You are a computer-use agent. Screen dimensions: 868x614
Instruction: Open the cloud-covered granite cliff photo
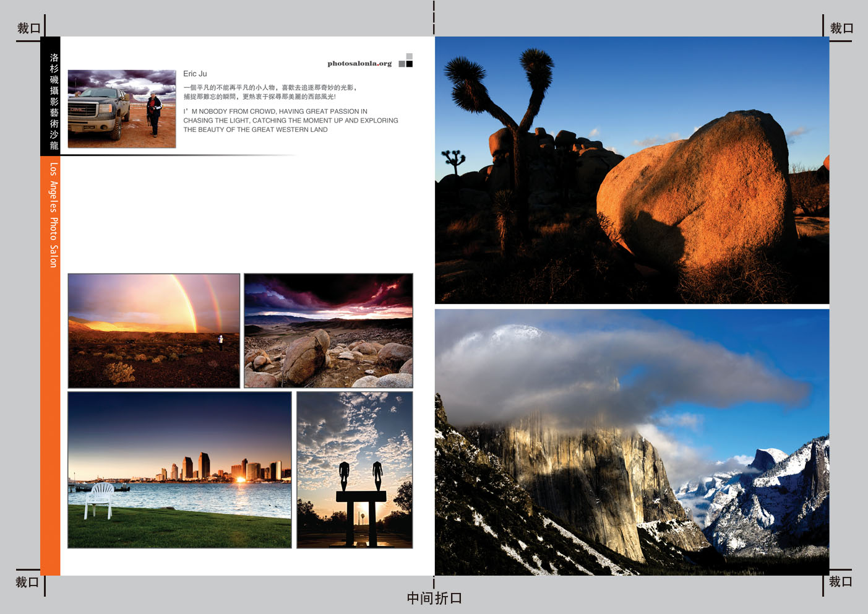click(632, 442)
